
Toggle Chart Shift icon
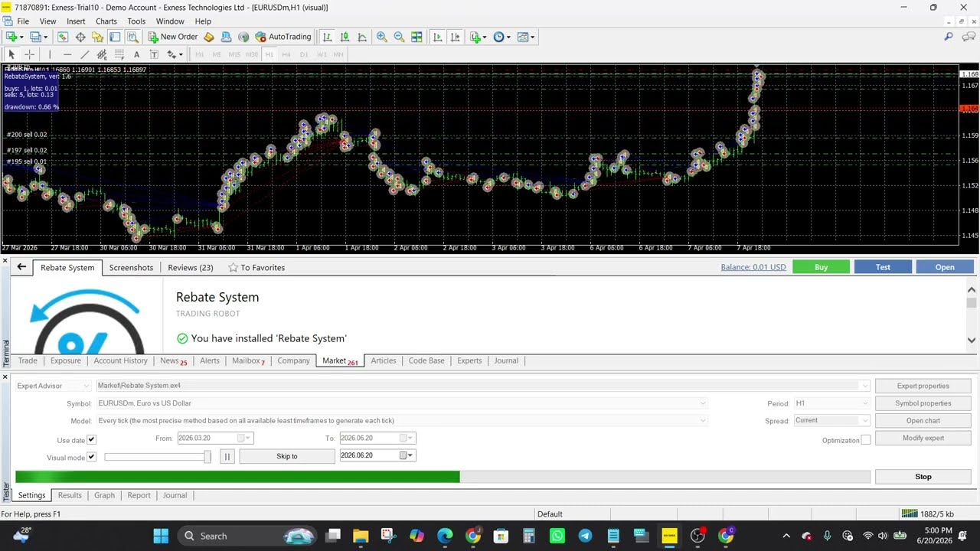pyautogui.click(x=455, y=37)
